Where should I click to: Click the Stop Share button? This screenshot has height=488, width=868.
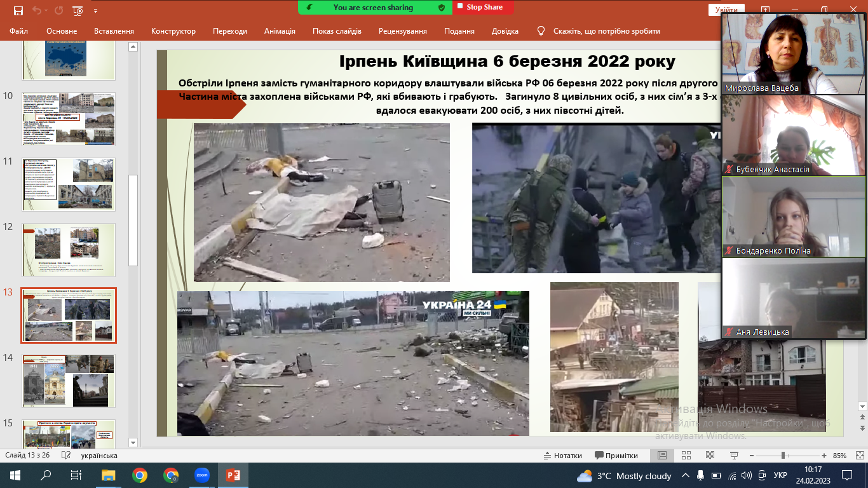pos(484,8)
